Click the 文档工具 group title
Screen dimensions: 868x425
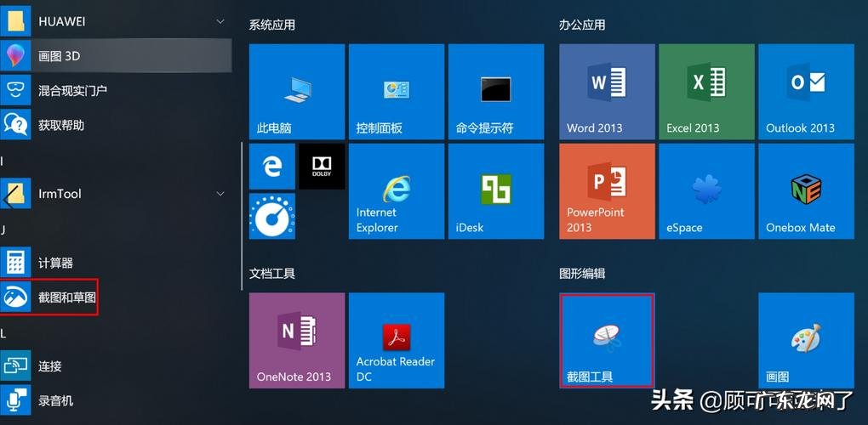[271, 273]
